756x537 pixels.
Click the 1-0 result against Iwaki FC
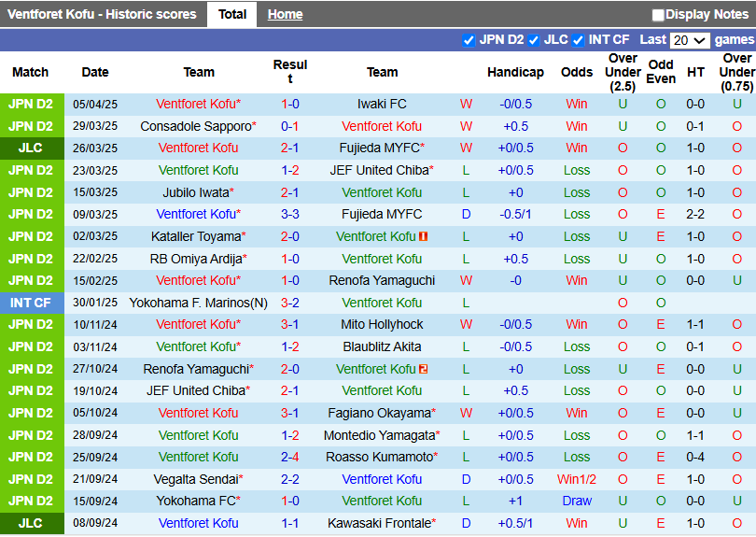coord(289,105)
